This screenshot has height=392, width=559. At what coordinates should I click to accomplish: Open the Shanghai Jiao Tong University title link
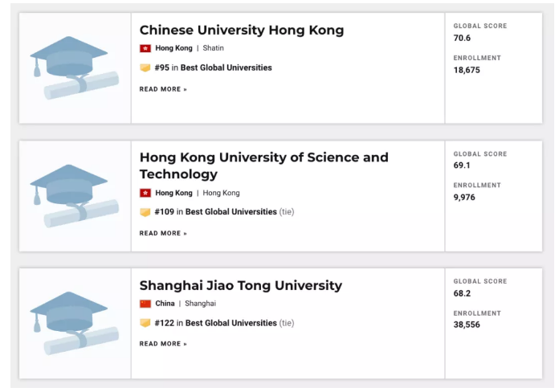[240, 285]
